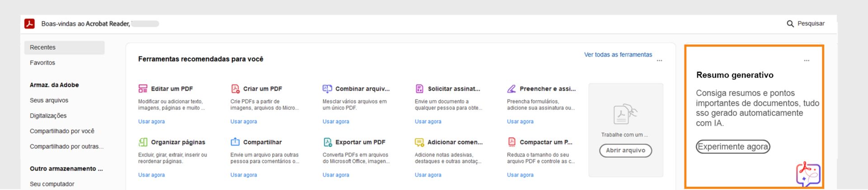The height and width of the screenshot is (190, 868).
Task: Click Usar agora under Editar um PDF
Action: click(151, 122)
